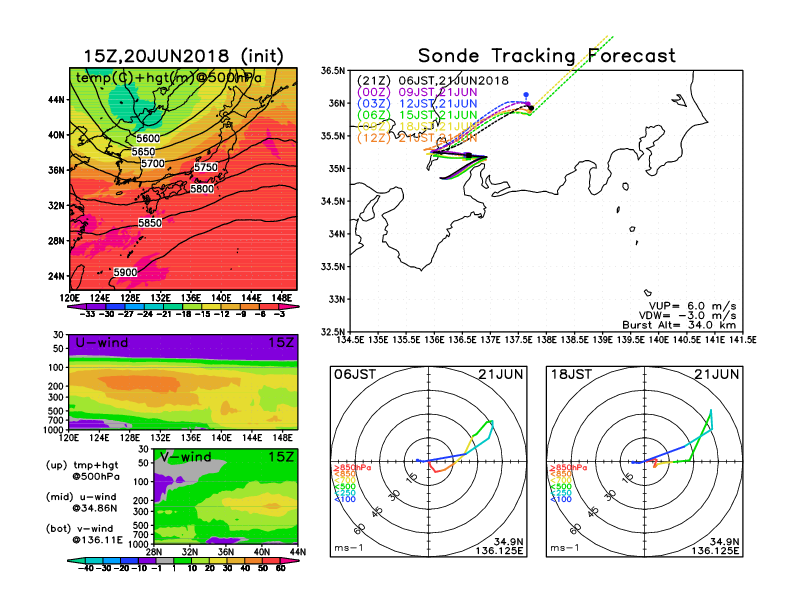The image size is (792, 612).
Task: Click the "36.5N" tracking map axis label
Action: (x=333, y=71)
